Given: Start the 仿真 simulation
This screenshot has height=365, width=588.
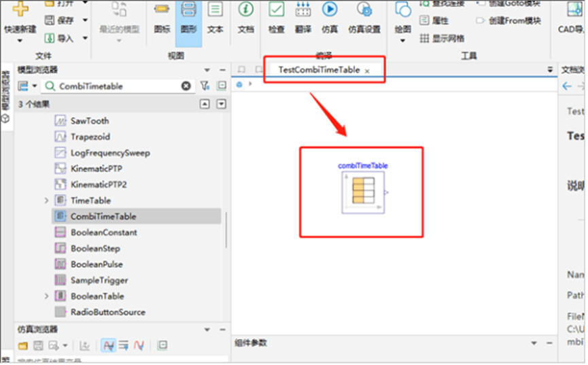Looking at the screenshot, I should tap(330, 18).
